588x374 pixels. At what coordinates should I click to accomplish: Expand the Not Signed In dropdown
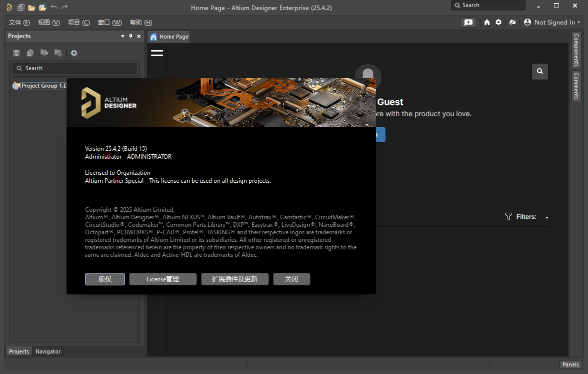coord(578,23)
